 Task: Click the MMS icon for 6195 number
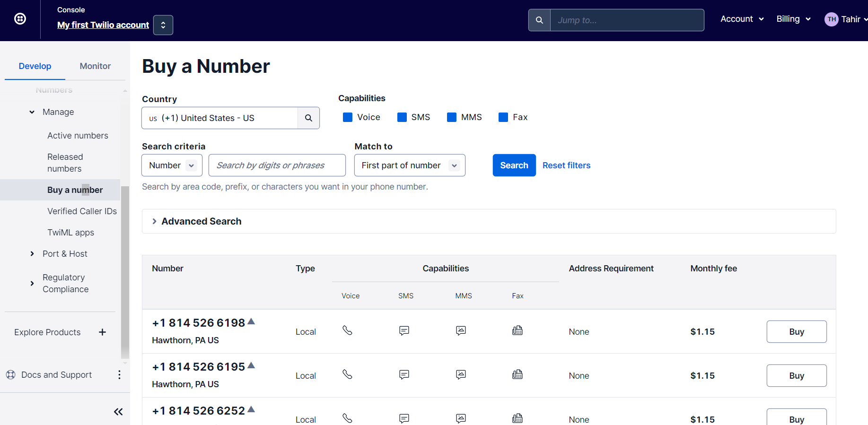[x=461, y=374]
